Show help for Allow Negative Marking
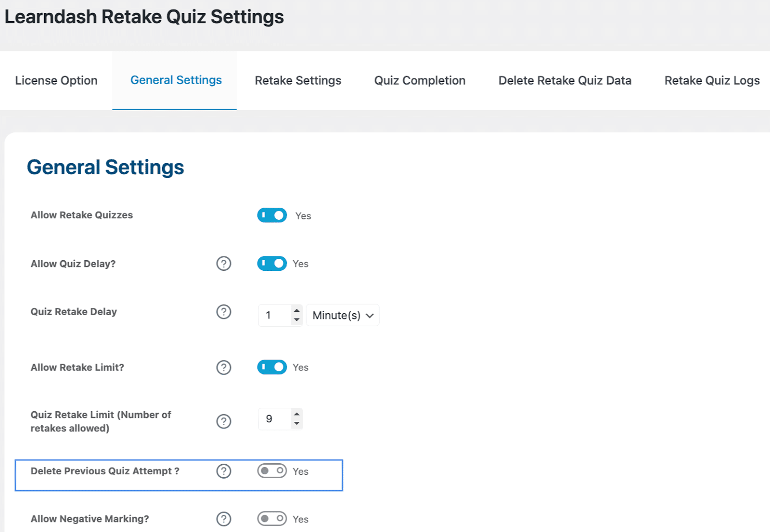This screenshot has height=532, width=770. tap(224, 519)
